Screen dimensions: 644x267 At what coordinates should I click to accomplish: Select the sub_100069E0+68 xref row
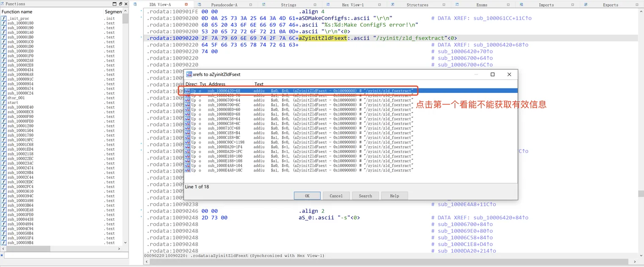[x=351, y=114]
